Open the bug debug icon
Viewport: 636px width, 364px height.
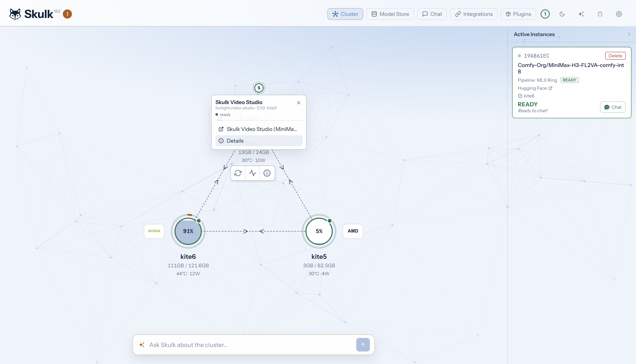(x=600, y=14)
